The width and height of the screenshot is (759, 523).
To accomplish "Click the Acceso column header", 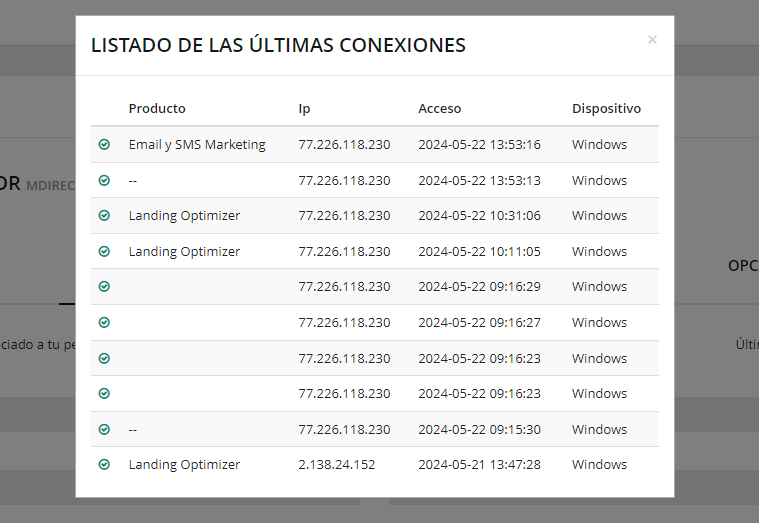I will [x=439, y=109].
